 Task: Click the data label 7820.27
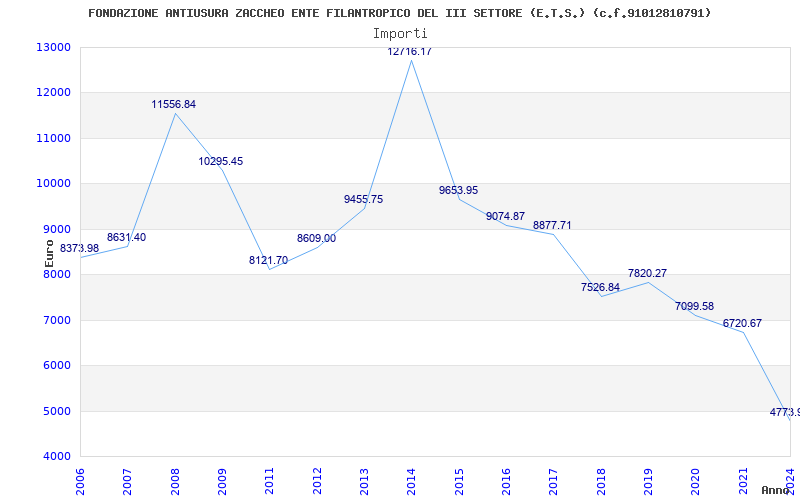pos(647,273)
